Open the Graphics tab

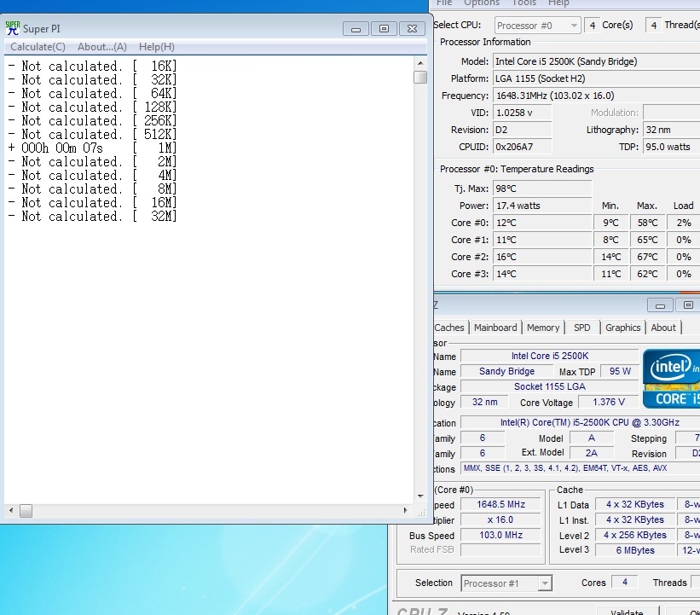coord(622,328)
